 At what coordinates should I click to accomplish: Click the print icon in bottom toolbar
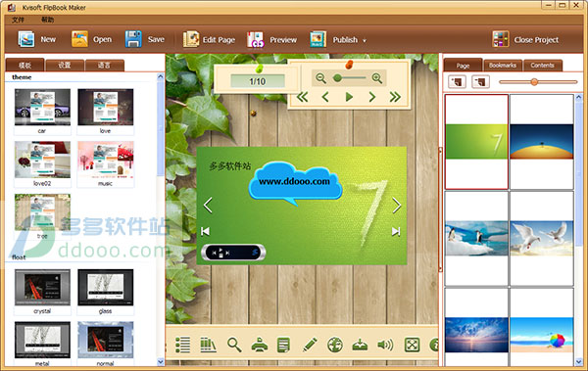click(x=259, y=345)
